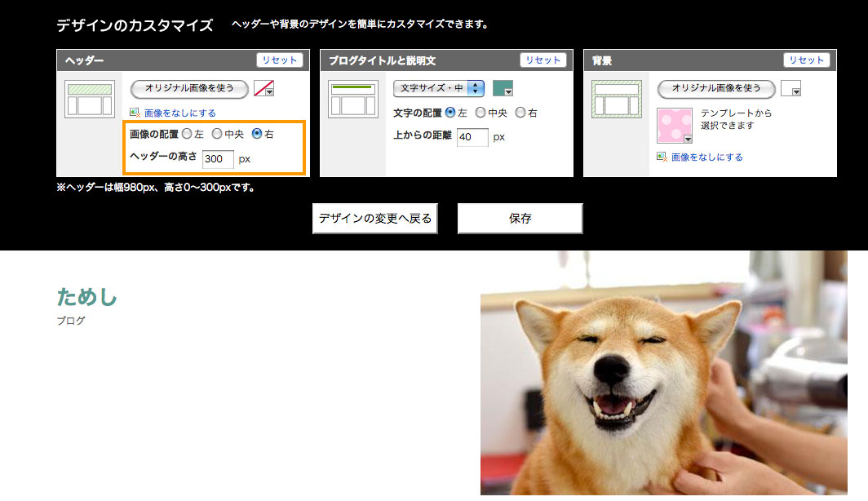
Task: Open the header color picker swatch
Action: pos(264,89)
